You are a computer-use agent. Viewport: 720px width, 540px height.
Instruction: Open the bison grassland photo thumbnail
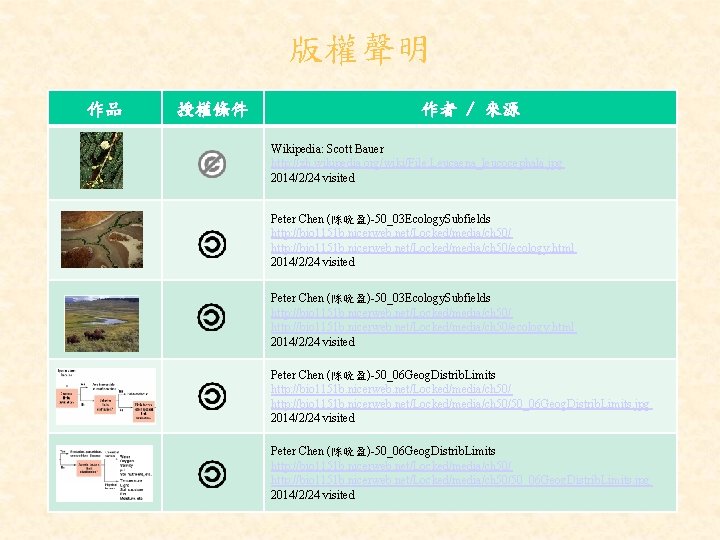[102, 324]
